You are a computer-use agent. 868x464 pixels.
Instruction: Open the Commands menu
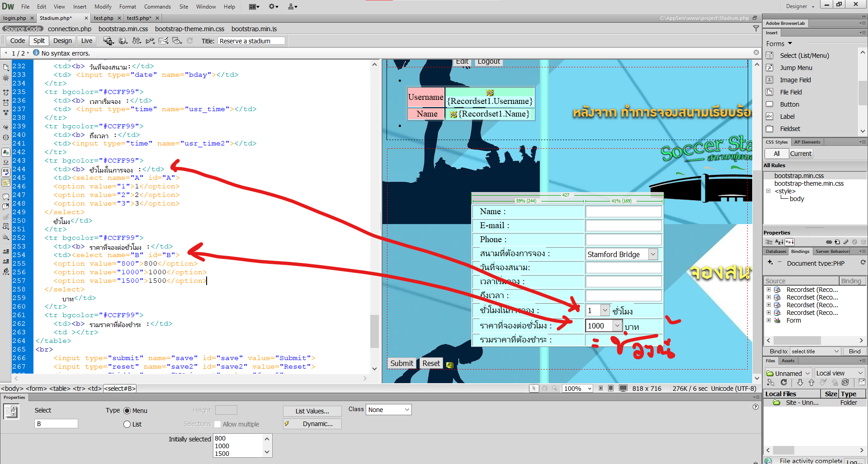click(157, 7)
